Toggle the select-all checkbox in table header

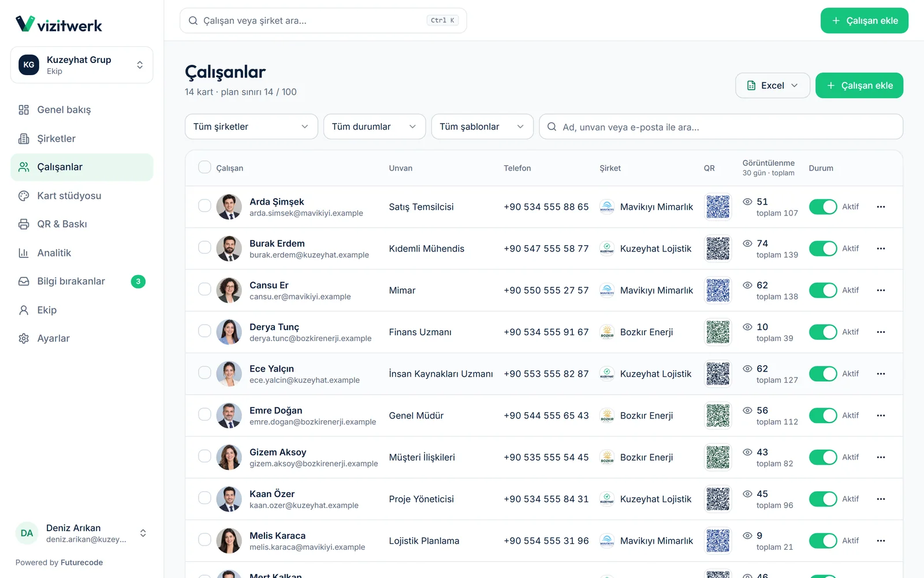204,167
